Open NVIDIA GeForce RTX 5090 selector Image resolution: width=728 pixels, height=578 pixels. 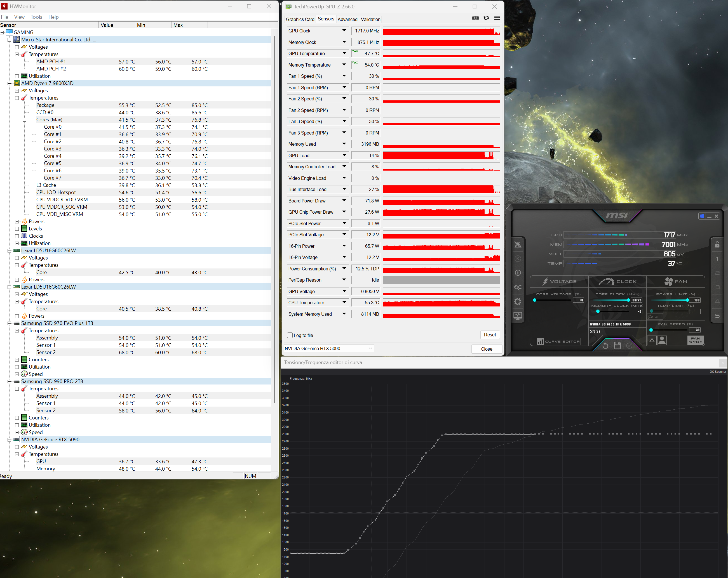pyautogui.click(x=328, y=348)
